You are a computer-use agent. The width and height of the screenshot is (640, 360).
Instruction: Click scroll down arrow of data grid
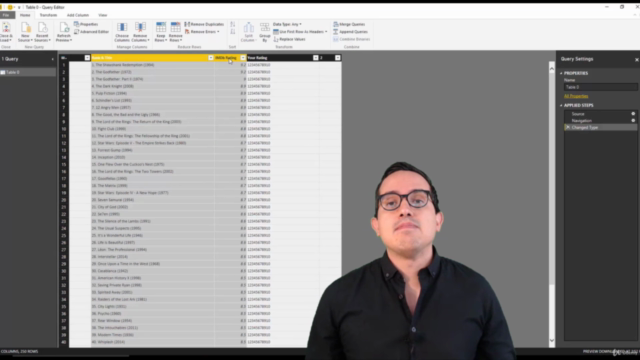[552, 340]
